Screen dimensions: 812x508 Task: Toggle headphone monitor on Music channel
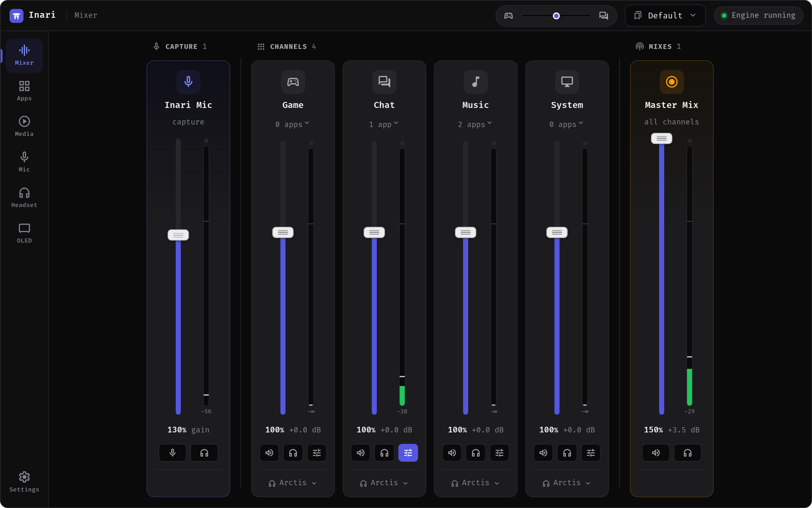pos(475,452)
